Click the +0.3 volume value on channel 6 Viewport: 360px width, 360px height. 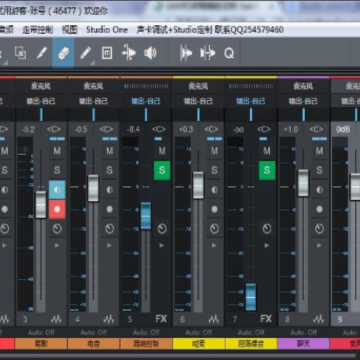coord(186,129)
